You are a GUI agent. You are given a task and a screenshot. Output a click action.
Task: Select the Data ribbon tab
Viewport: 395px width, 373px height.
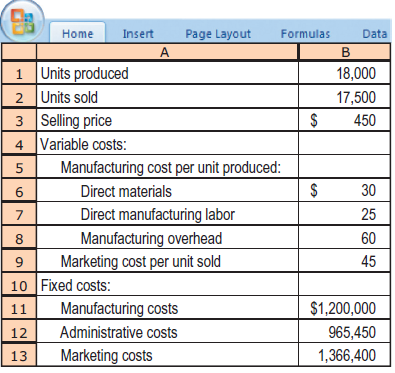click(375, 34)
